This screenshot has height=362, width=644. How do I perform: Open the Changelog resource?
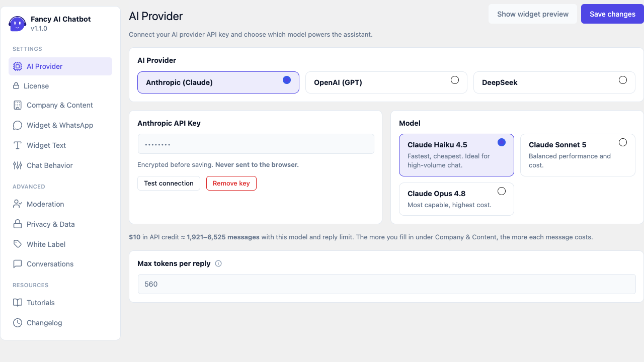(60, 323)
